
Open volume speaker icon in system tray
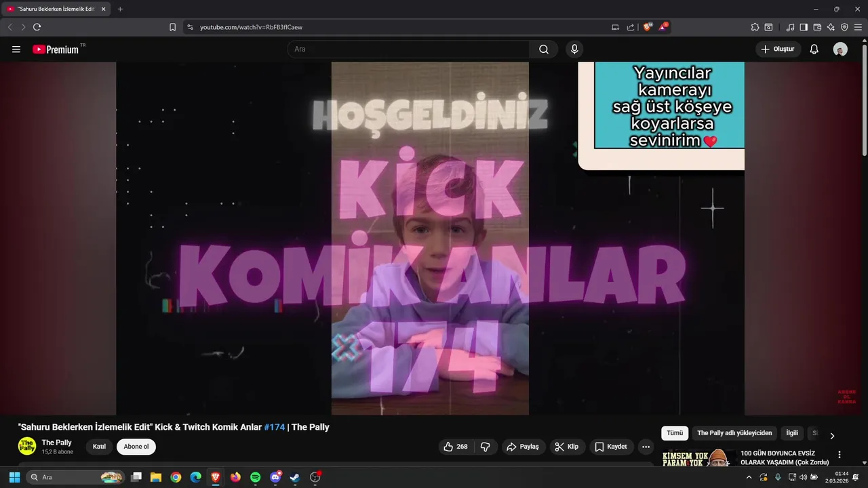pos(803,477)
